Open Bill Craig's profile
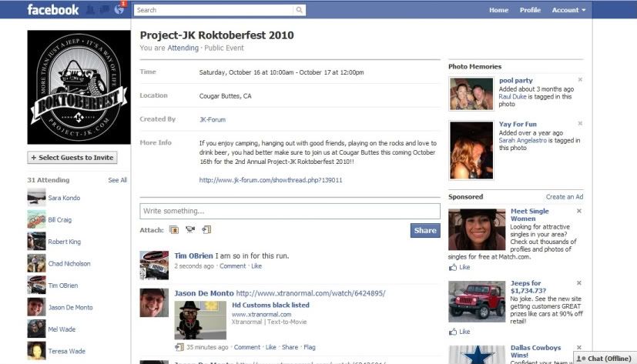The width and height of the screenshot is (637, 364). click(60, 220)
